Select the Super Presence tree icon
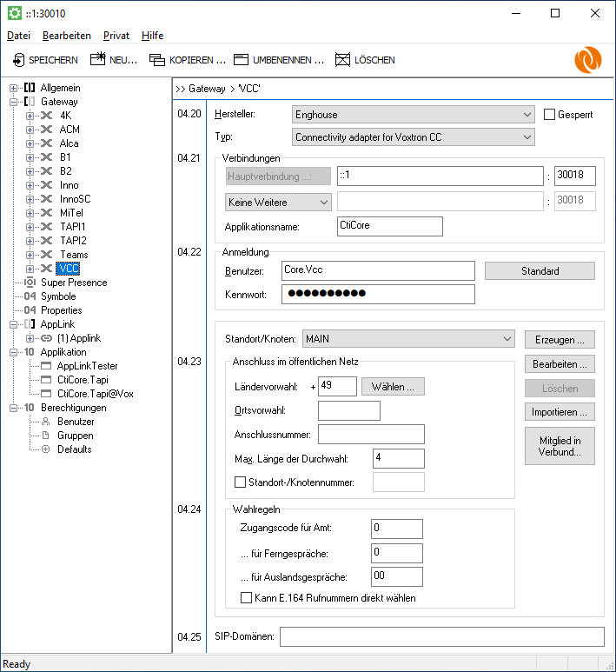 30,283
